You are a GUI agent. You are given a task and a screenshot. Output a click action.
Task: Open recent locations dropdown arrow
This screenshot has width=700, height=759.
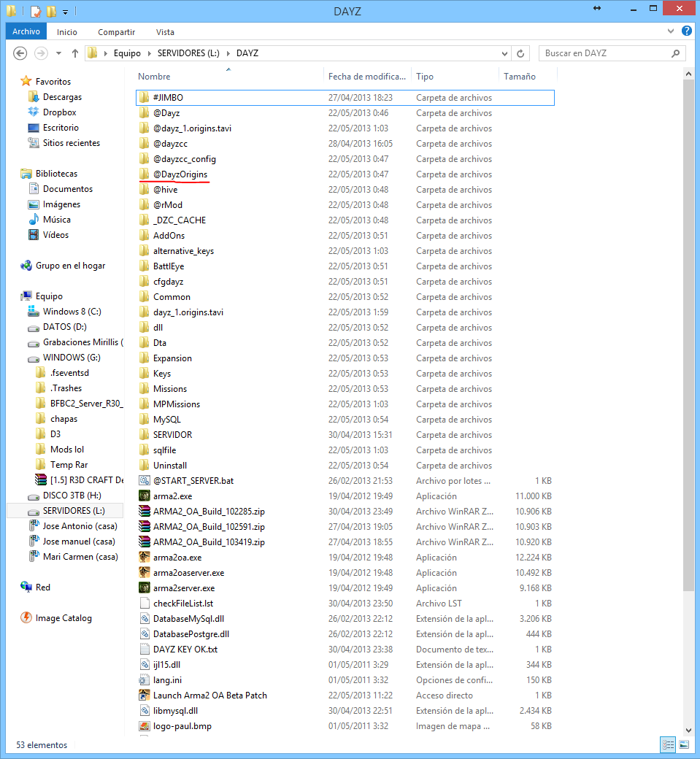click(x=58, y=53)
